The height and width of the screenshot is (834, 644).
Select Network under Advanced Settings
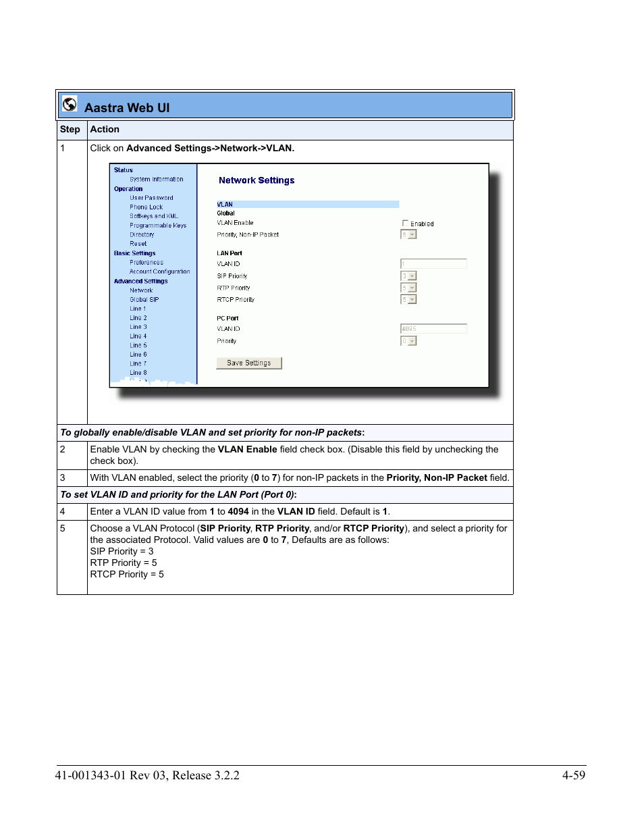tap(141, 290)
